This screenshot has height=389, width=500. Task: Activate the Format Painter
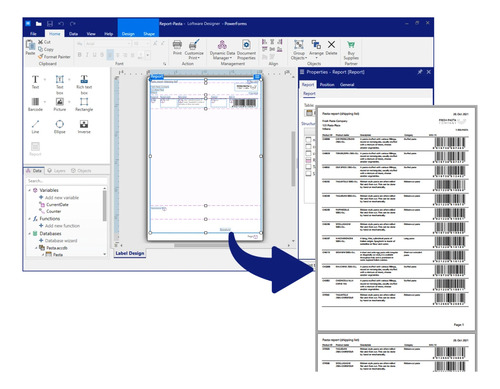coord(54,57)
